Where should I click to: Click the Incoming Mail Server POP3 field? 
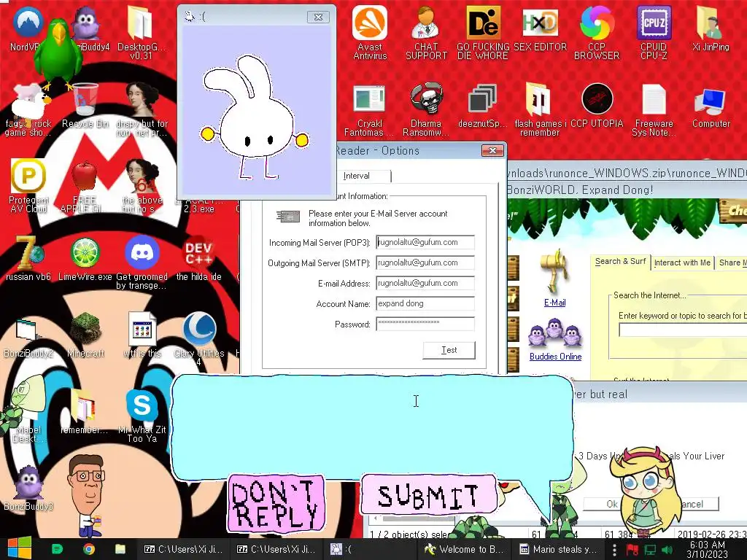pos(425,242)
